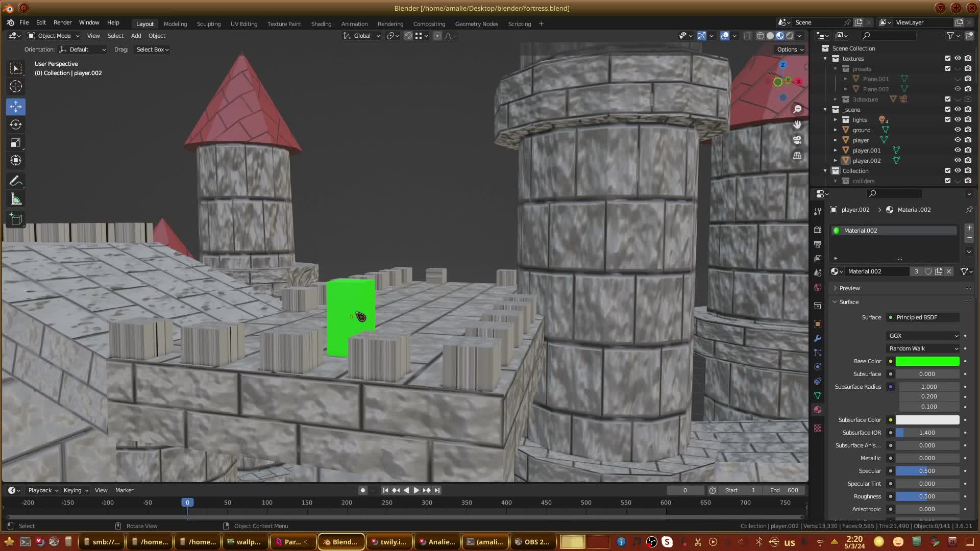Expand the Preview panel in material properties
The width and height of the screenshot is (980, 551).
point(849,288)
